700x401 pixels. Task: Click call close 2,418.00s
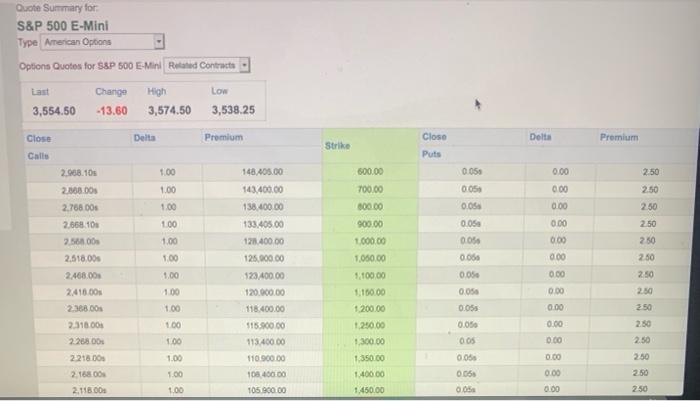[x=84, y=292]
